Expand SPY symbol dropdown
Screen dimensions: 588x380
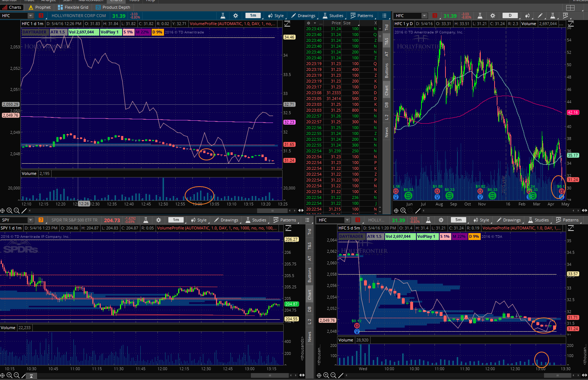point(31,220)
